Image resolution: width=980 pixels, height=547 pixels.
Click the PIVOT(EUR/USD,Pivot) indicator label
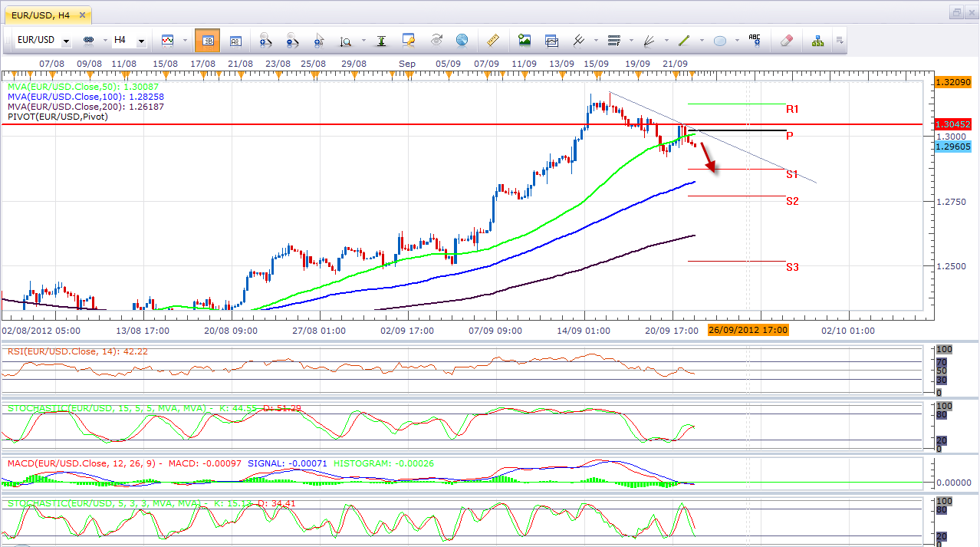point(58,117)
